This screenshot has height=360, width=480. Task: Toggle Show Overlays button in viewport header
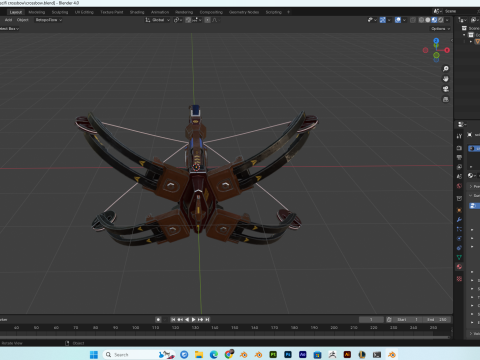[398, 20]
